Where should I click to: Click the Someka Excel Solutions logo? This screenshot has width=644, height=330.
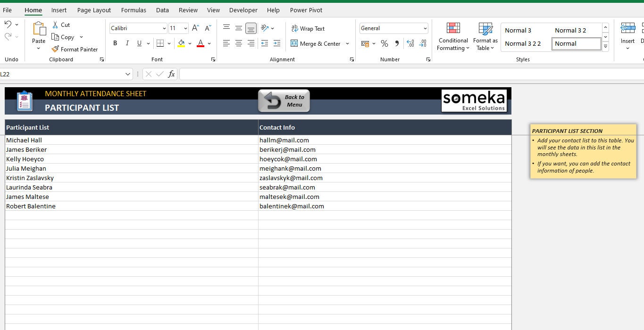474,101
